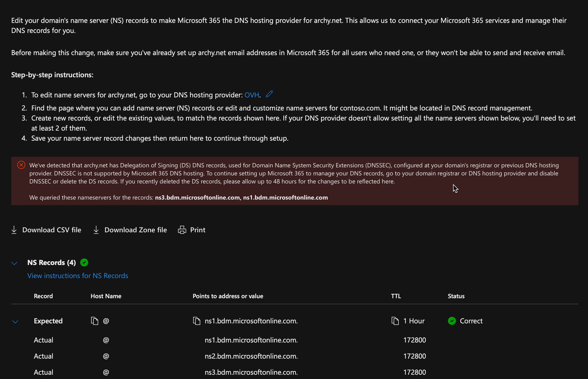Click the Status column header
This screenshot has height=379, width=588.
click(x=456, y=296)
